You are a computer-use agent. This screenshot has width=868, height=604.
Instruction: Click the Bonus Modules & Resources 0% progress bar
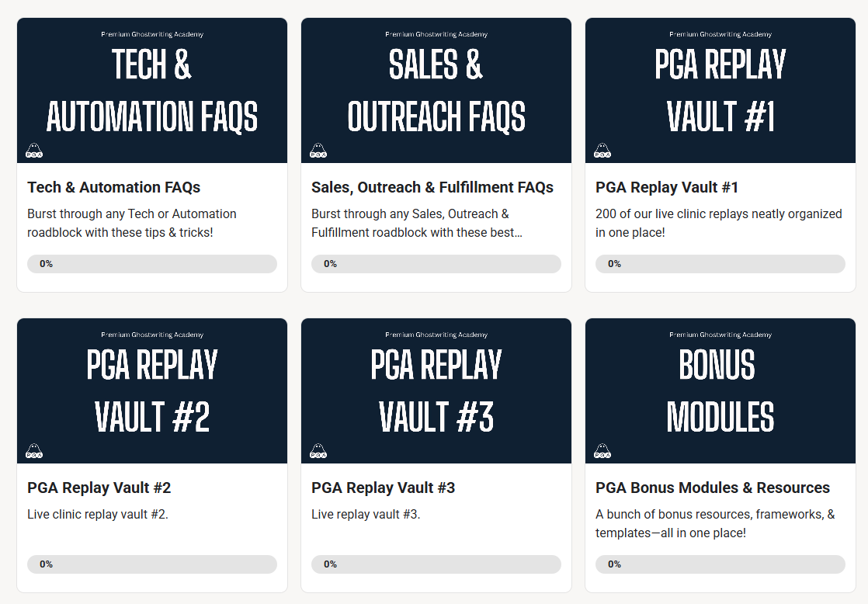tap(720, 564)
